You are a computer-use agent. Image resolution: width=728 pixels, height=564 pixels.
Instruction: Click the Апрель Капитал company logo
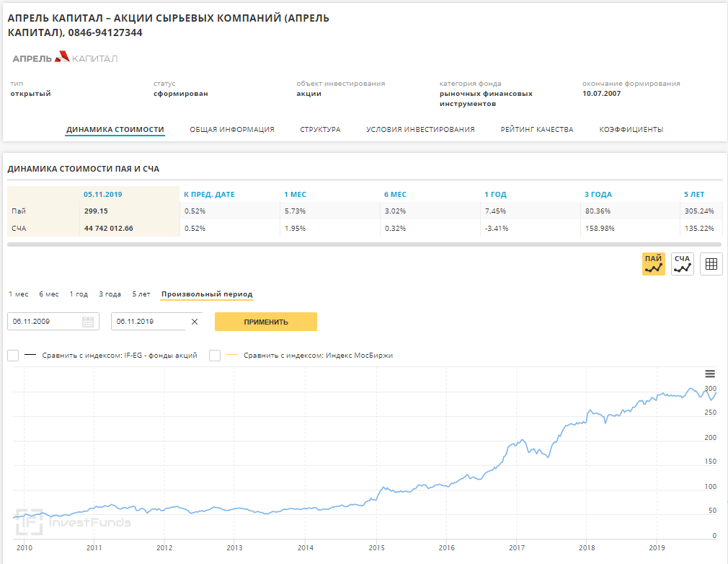pos(65,58)
